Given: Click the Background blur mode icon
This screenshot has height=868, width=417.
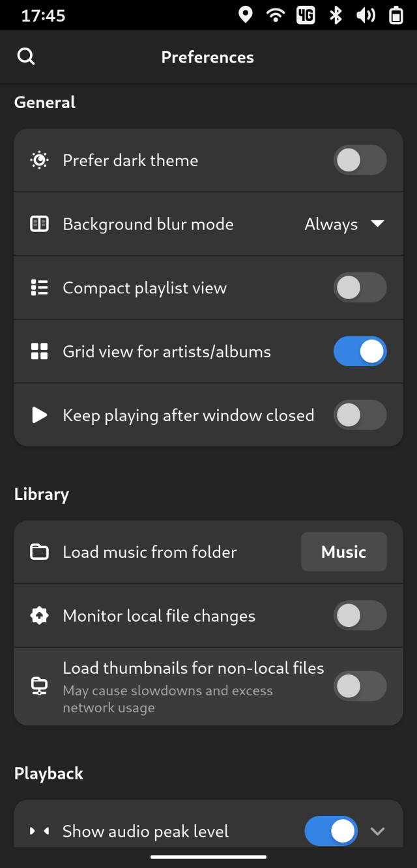Looking at the screenshot, I should coord(39,224).
